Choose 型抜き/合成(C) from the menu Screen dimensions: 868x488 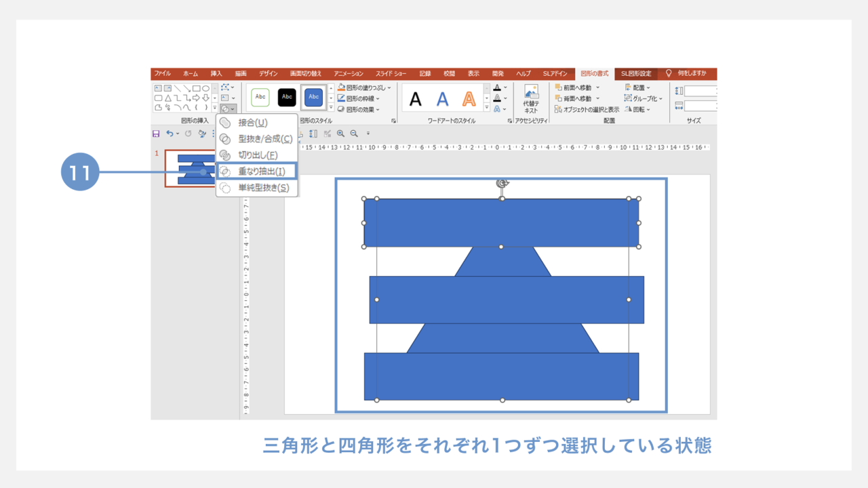coord(257,139)
